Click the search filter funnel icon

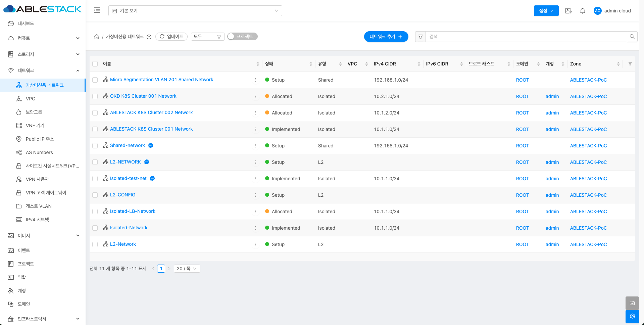[x=420, y=37]
